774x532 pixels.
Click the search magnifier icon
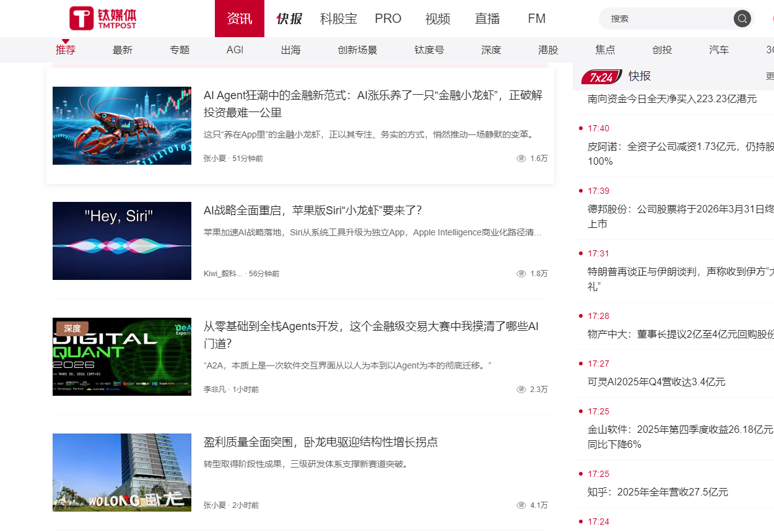742,19
